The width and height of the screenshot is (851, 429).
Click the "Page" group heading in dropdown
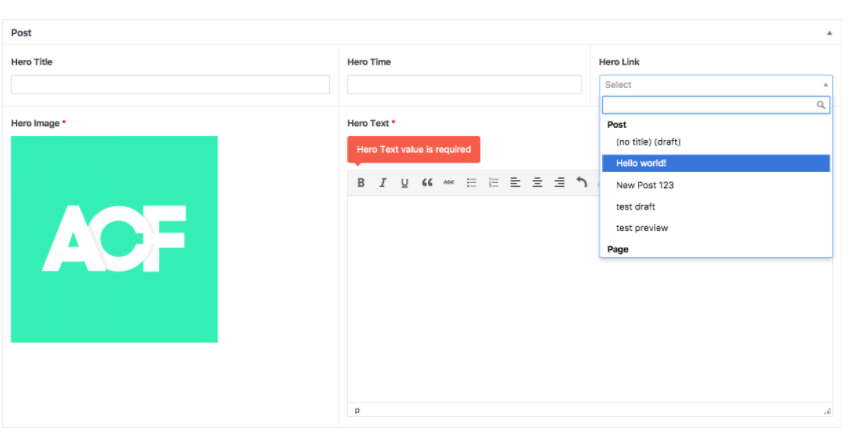(x=618, y=249)
